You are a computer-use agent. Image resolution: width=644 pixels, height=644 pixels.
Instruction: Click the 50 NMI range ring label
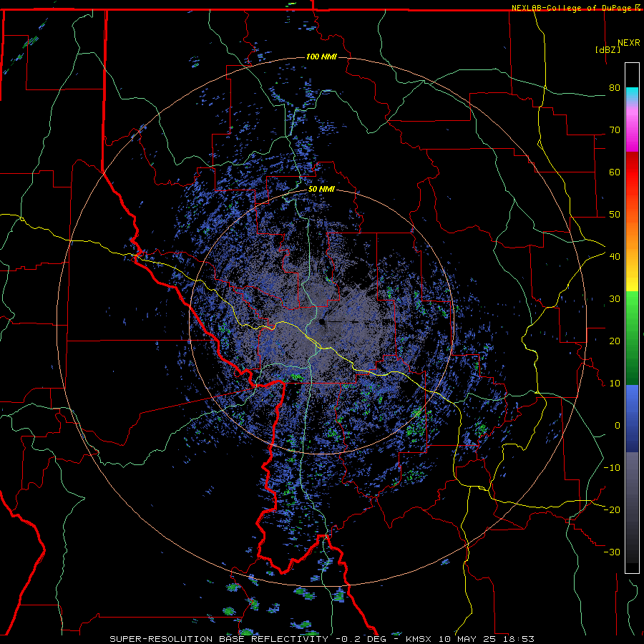pos(321,190)
